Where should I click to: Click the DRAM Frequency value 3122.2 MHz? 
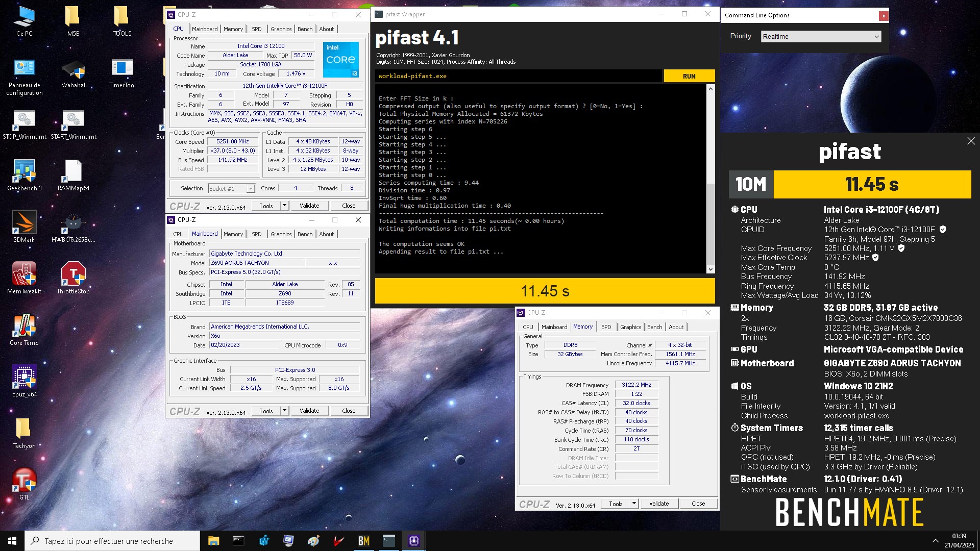click(636, 385)
